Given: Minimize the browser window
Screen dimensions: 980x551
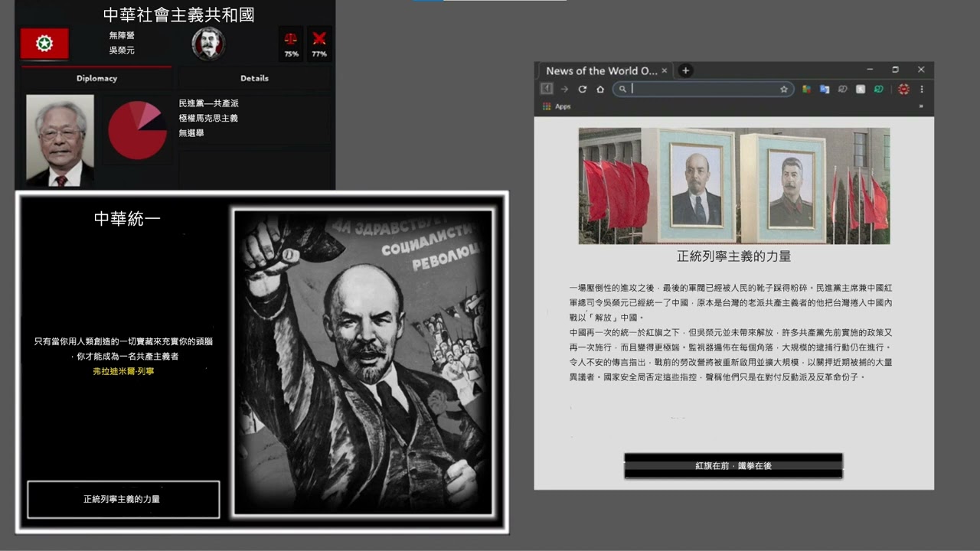Looking at the screenshot, I should 871,70.
